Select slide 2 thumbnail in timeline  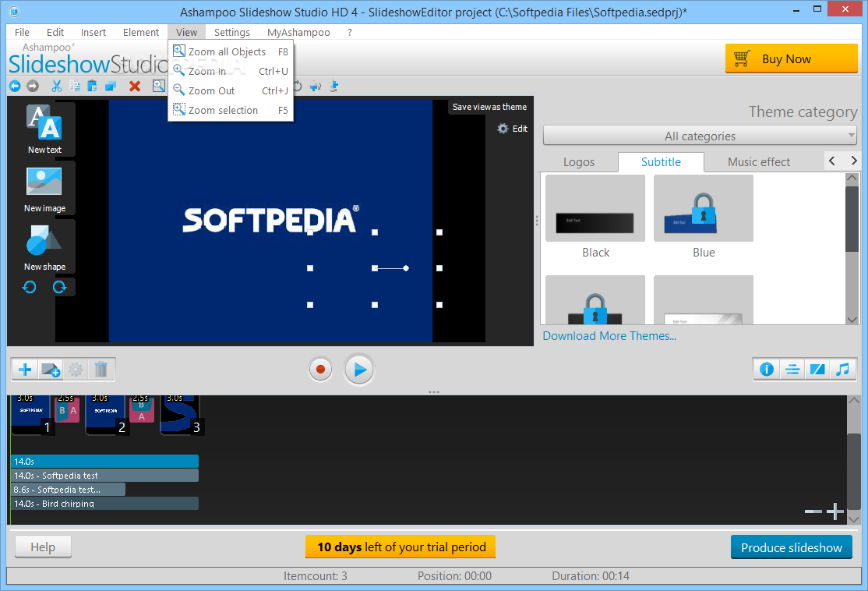pos(107,414)
